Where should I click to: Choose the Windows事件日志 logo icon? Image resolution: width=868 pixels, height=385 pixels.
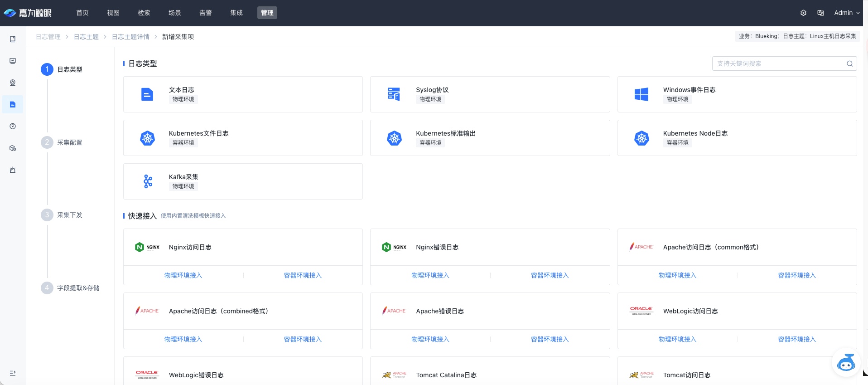pyautogui.click(x=641, y=94)
